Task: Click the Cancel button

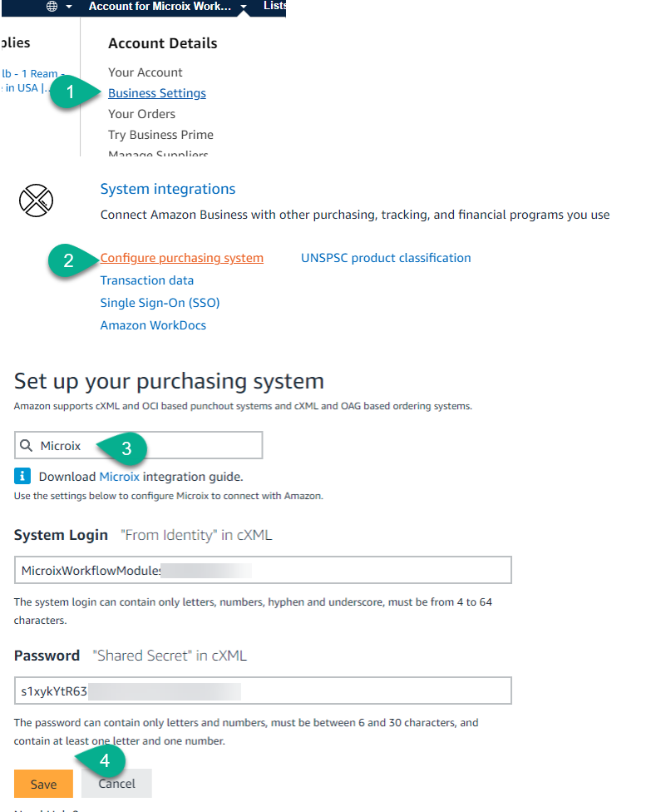Action: 116,784
